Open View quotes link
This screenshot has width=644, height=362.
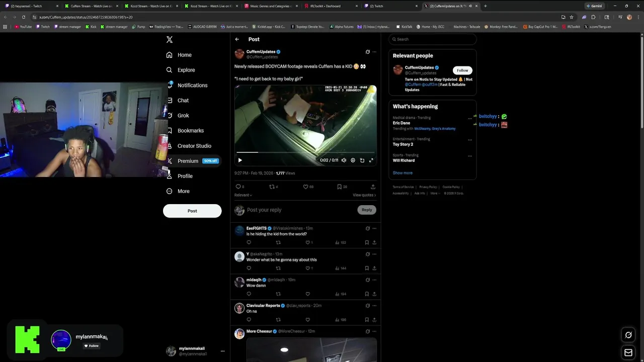coord(364,195)
